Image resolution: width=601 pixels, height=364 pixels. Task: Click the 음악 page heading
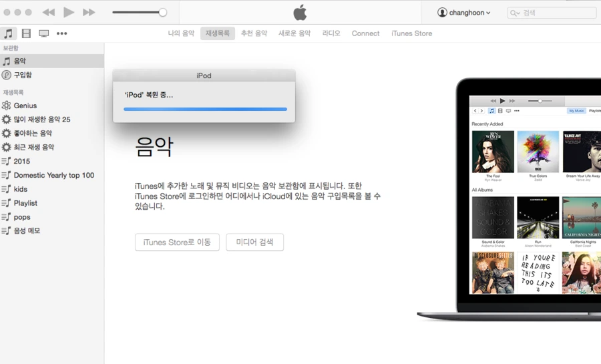point(154,147)
